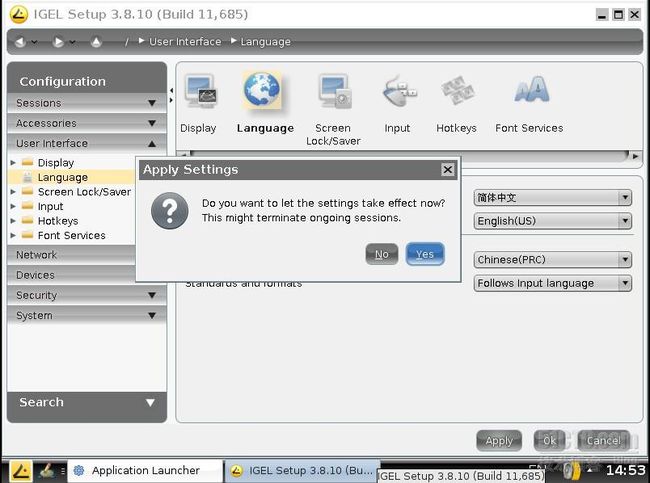This screenshot has width=650, height=483.
Task: Collapse the User Interface section
Action: (x=87, y=143)
